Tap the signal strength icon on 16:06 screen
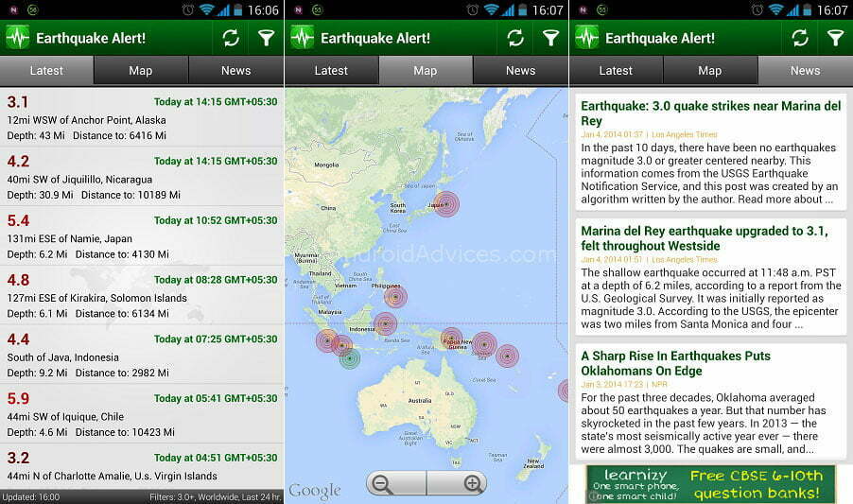Image resolution: width=853 pixels, height=504 pixels. 223,9
